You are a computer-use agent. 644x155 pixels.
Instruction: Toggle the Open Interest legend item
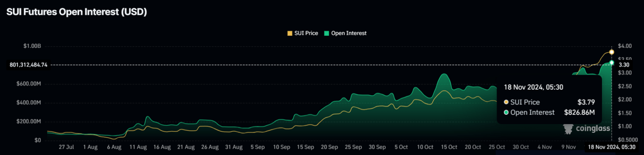coord(345,33)
